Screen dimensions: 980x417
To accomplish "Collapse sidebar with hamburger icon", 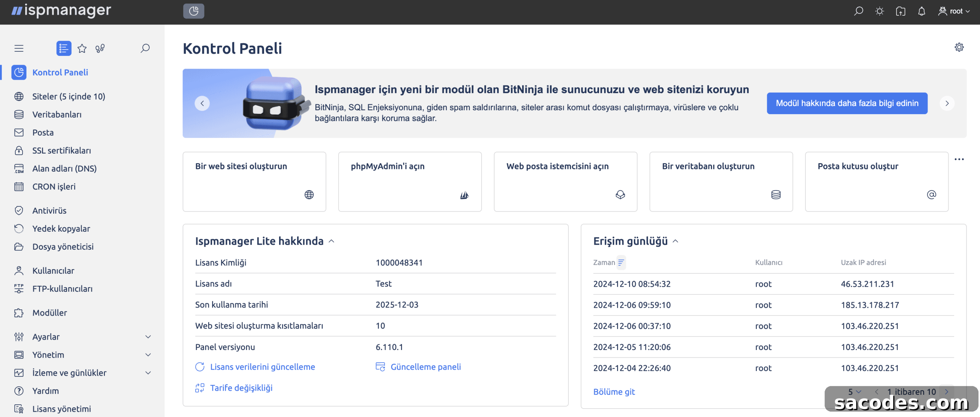I will pos(19,48).
